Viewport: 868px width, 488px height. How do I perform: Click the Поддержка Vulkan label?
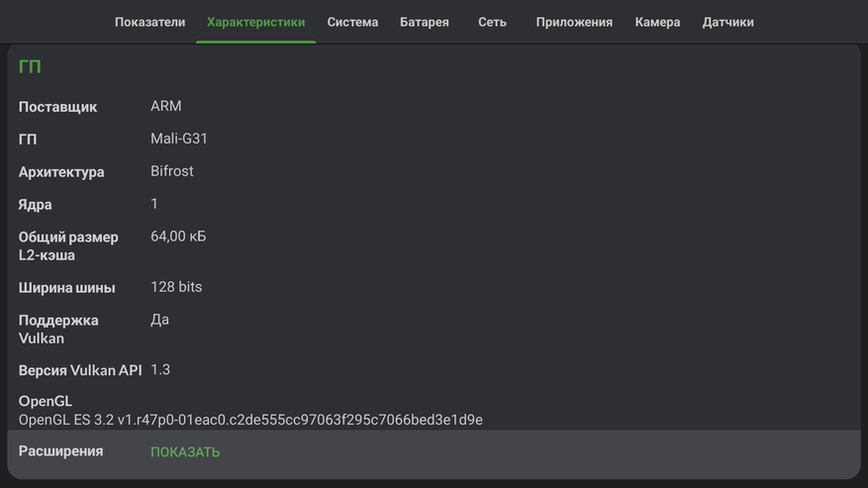point(58,329)
